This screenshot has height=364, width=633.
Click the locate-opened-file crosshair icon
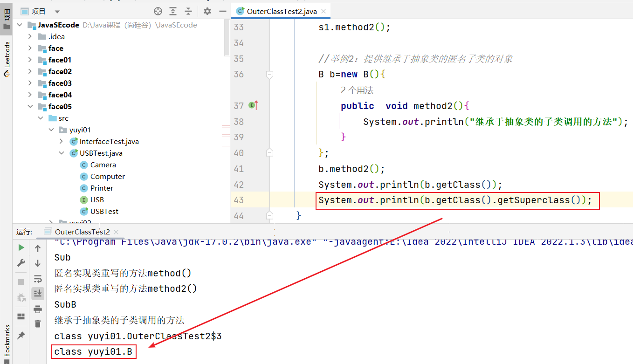[x=158, y=11]
